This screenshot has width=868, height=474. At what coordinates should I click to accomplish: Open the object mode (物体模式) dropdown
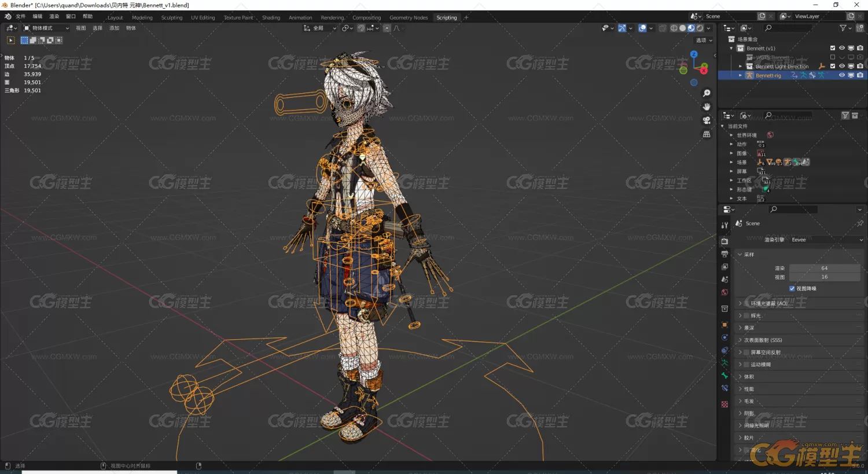pyautogui.click(x=46, y=28)
